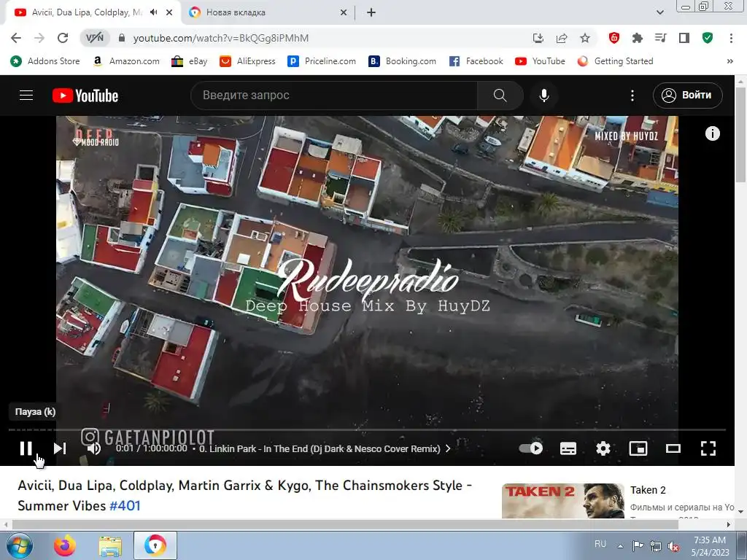Open the #401 hashtag link
Screen dimensions: 747x560
pos(125,505)
